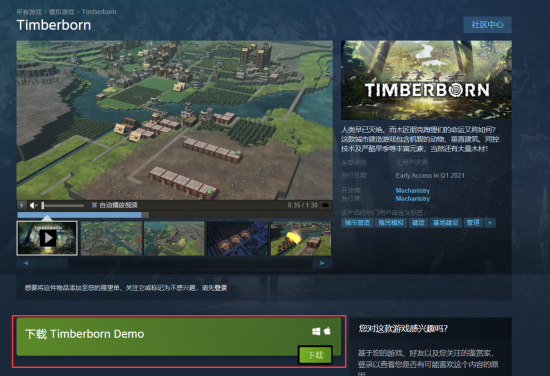Click the Apple platform icon
550x376 pixels.
tap(327, 331)
